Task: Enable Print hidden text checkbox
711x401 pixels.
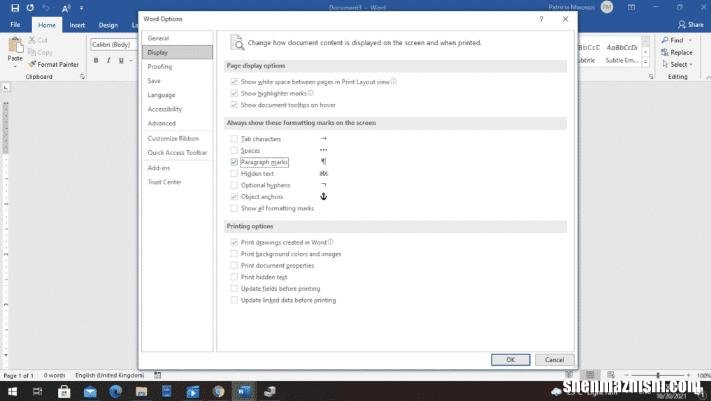Action: (x=234, y=277)
